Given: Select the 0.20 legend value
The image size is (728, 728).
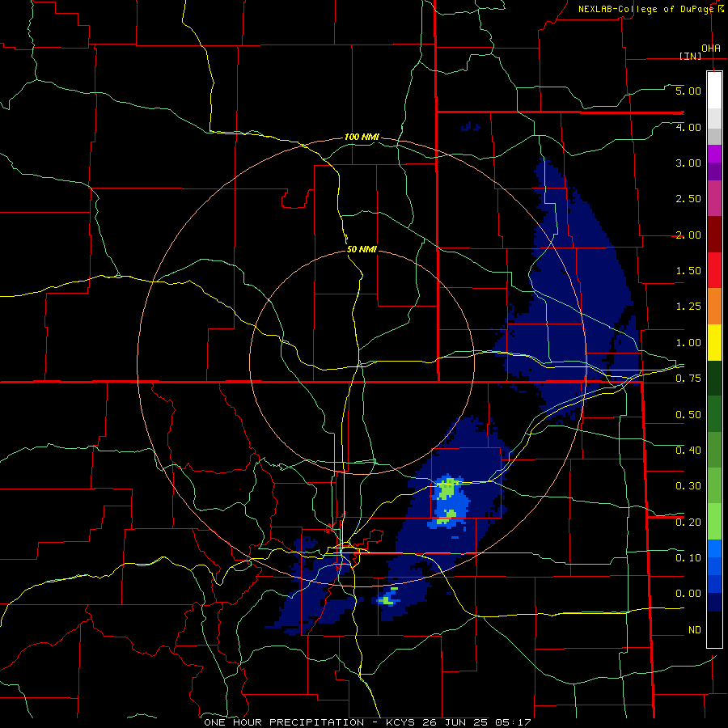Looking at the screenshot, I should tap(688, 523).
